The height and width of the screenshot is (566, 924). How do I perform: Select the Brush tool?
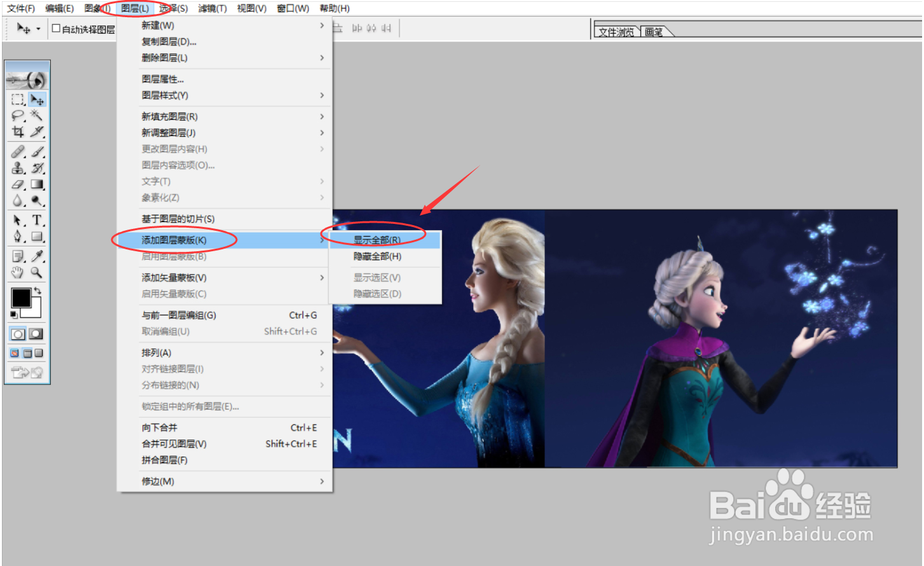pyautogui.click(x=38, y=152)
